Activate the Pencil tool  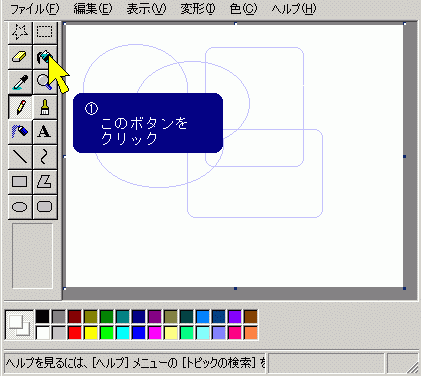[20, 107]
